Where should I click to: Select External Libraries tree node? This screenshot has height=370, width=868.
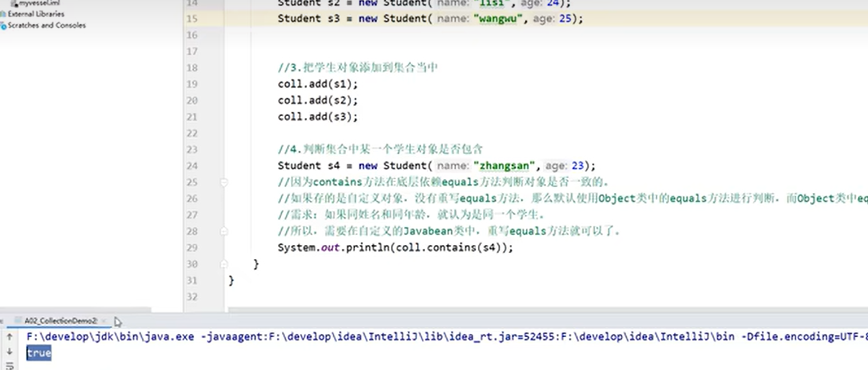[36, 14]
